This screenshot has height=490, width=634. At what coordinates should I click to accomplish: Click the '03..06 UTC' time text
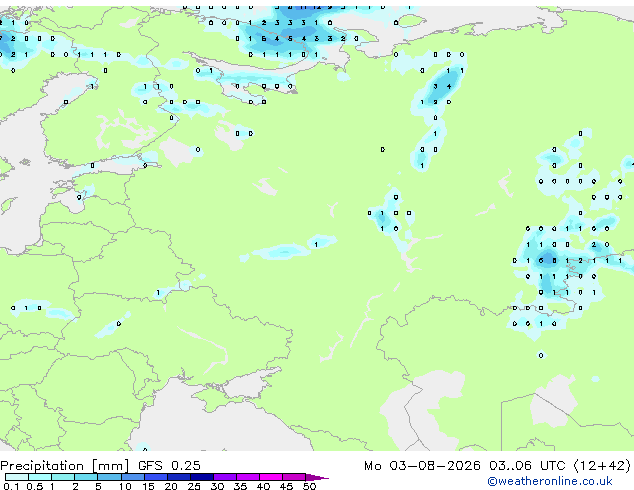527,465
